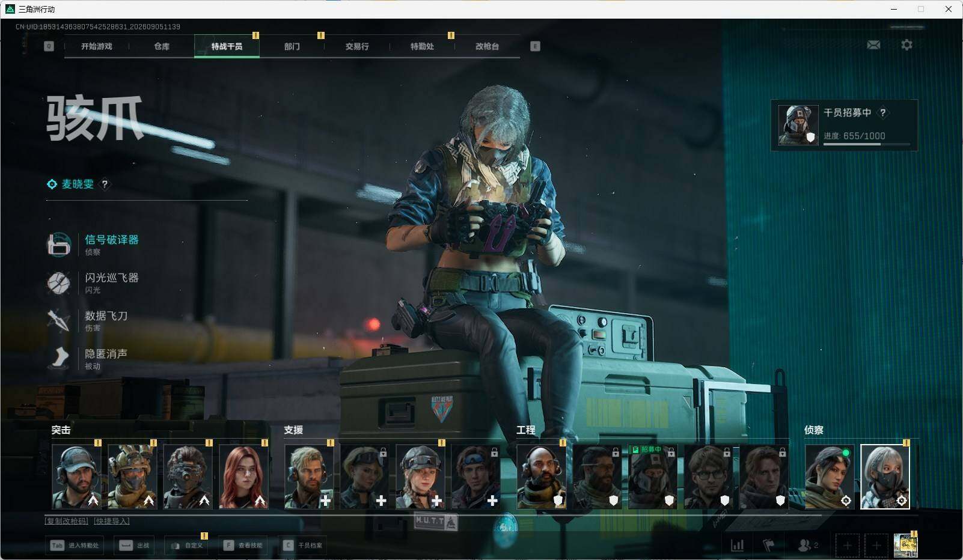Click the 数据飞刀 skill name
The width and height of the screenshot is (963, 560).
click(106, 315)
